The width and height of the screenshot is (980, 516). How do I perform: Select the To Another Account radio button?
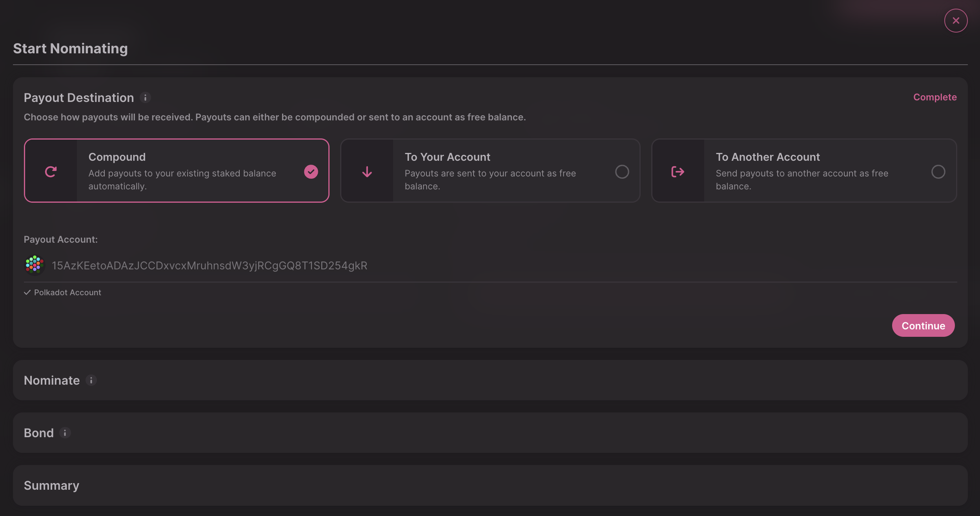click(x=938, y=171)
